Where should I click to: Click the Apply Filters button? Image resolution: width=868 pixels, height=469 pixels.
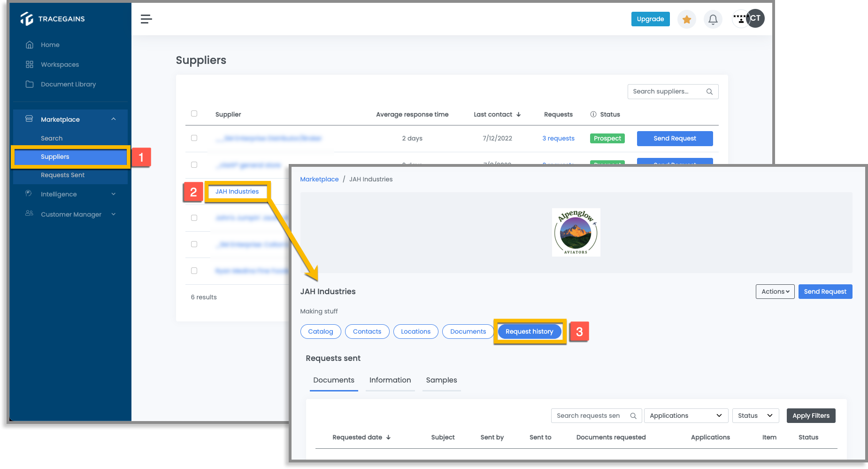811,415
